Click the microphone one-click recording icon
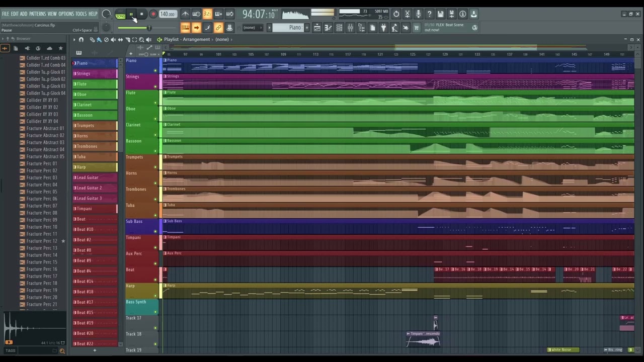Screen dimensions: 644x362 pos(419,14)
